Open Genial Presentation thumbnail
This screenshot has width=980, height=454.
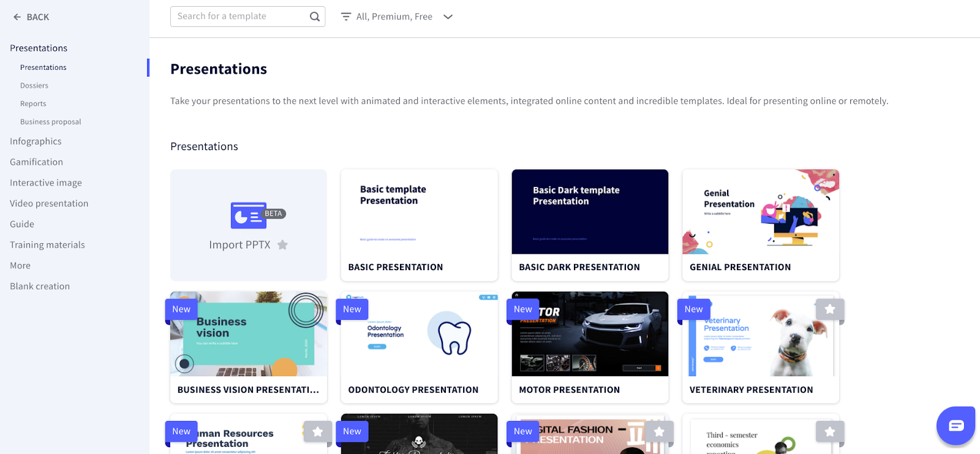(x=761, y=212)
